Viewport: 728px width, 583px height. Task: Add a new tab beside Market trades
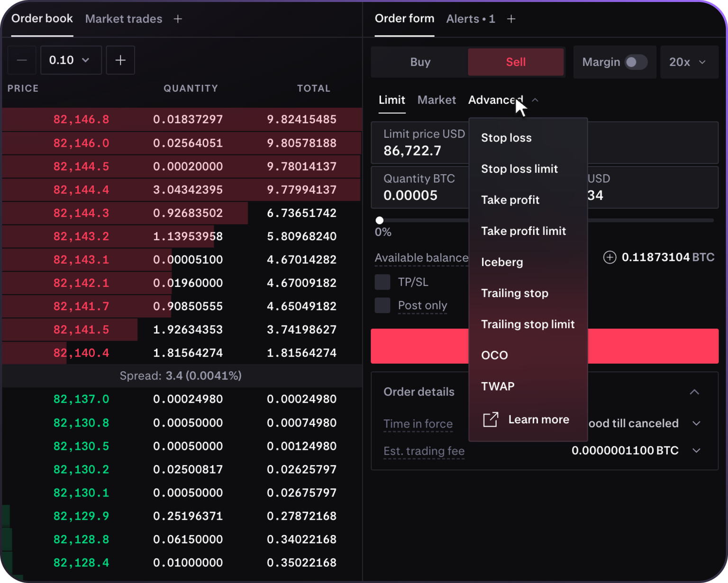[x=178, y=19]
